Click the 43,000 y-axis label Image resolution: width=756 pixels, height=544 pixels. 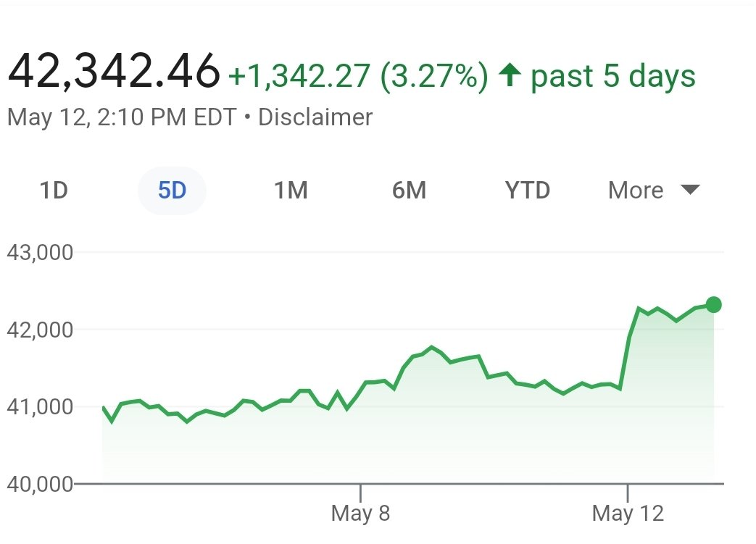click(40, 253)
